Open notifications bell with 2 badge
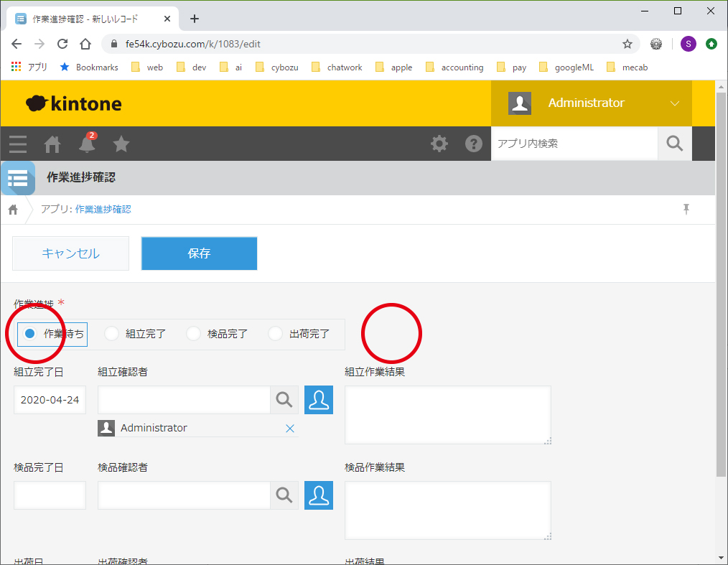 pos(87,144)
